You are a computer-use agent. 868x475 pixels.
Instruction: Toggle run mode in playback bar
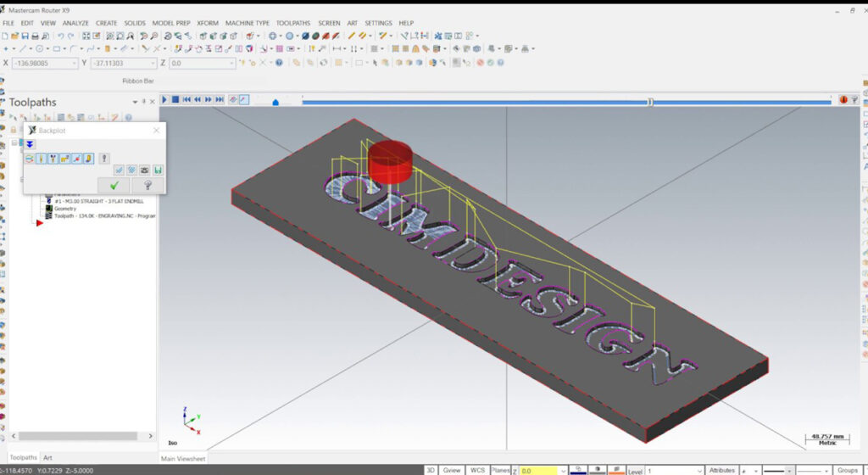click(x=244, y=99)
